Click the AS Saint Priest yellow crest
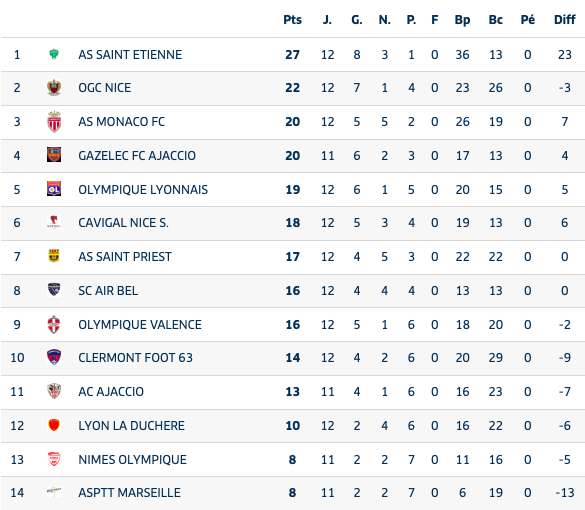This screenshot has height=510, width=585. 54,256
